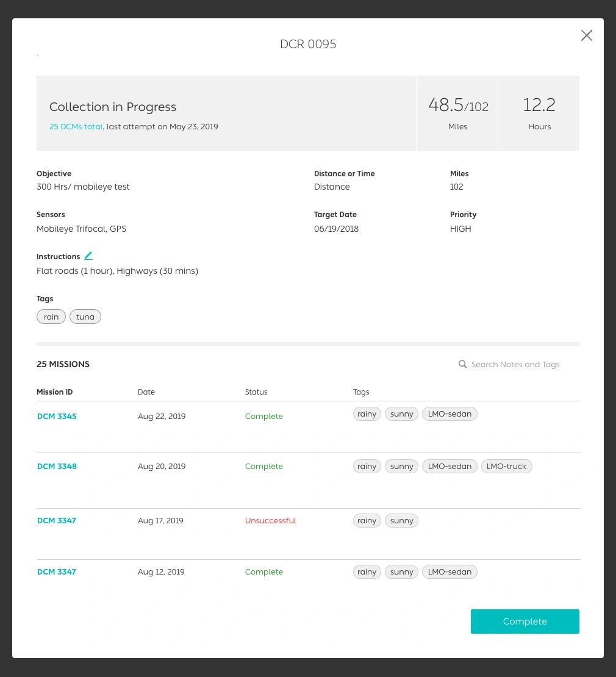Viewport: 616px width, 677px height.
Task: Open the DCM 3347 mission dated Aug 12
Action: coord(57,572)
